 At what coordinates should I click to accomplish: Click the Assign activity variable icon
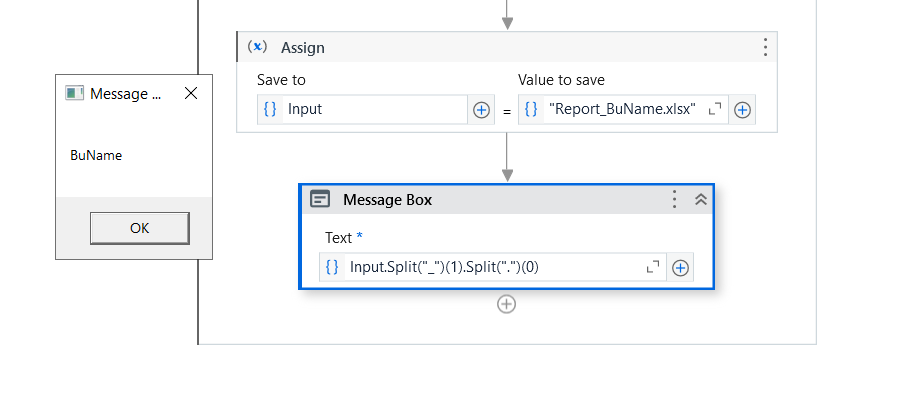[x=258, y=47]
